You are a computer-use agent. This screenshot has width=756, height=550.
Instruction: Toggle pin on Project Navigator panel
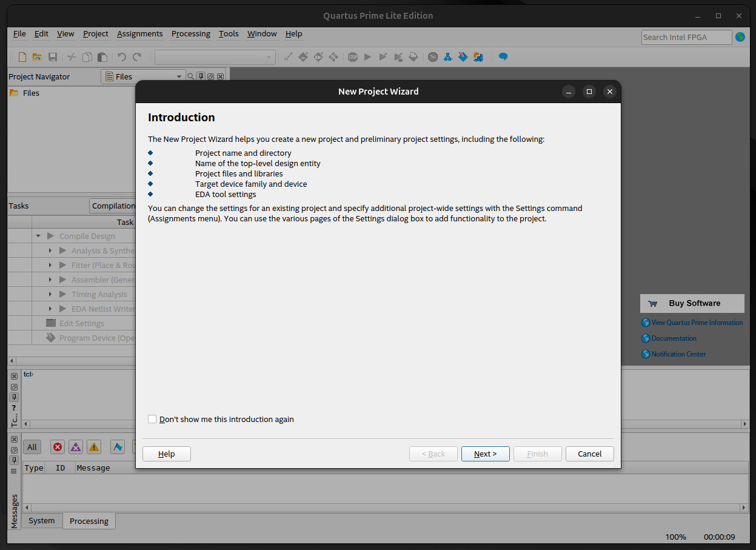[x=201, y=76]
